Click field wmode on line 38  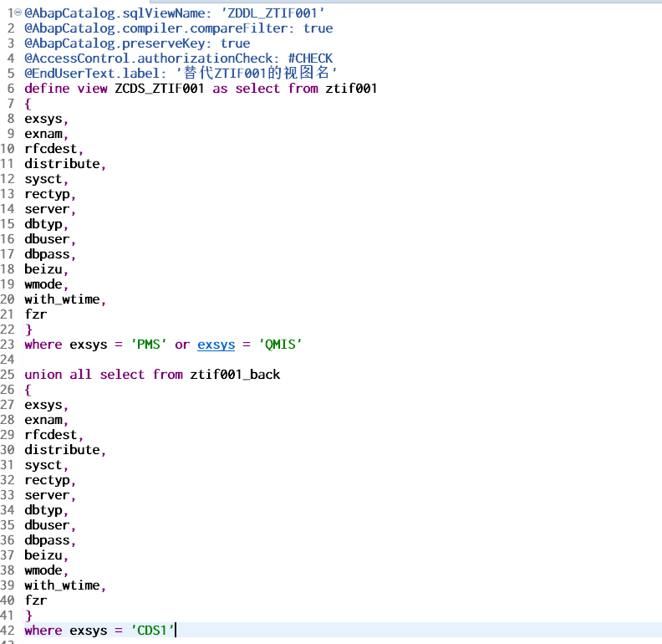(43, 570)
